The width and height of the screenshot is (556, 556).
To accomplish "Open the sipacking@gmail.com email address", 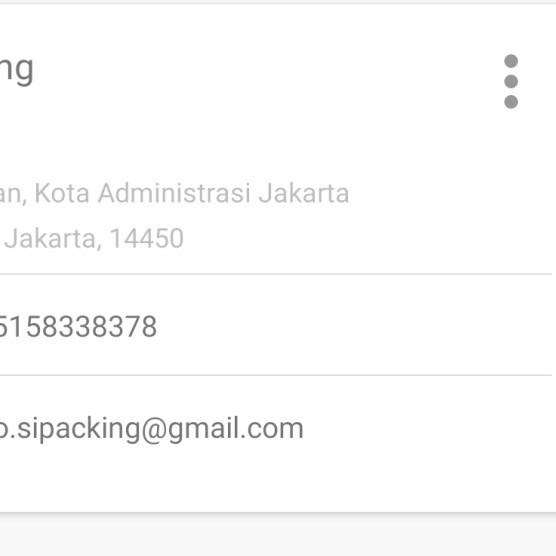I will click(x=151, y=429).
